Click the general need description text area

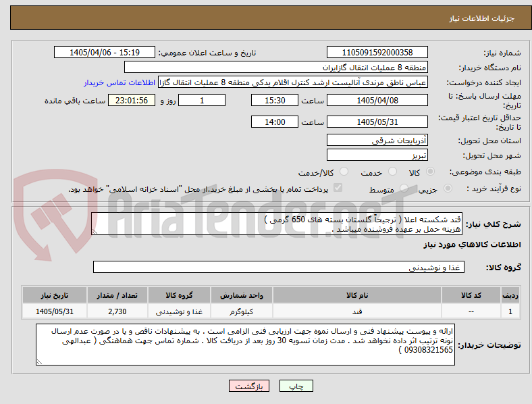pyautogui.click(x=277, y=224)
